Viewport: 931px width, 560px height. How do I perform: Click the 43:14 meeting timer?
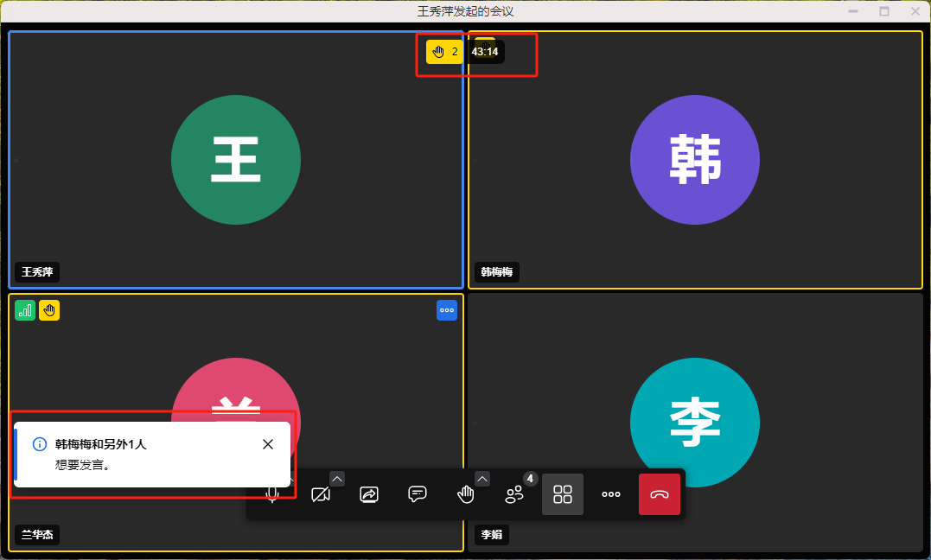485,52
